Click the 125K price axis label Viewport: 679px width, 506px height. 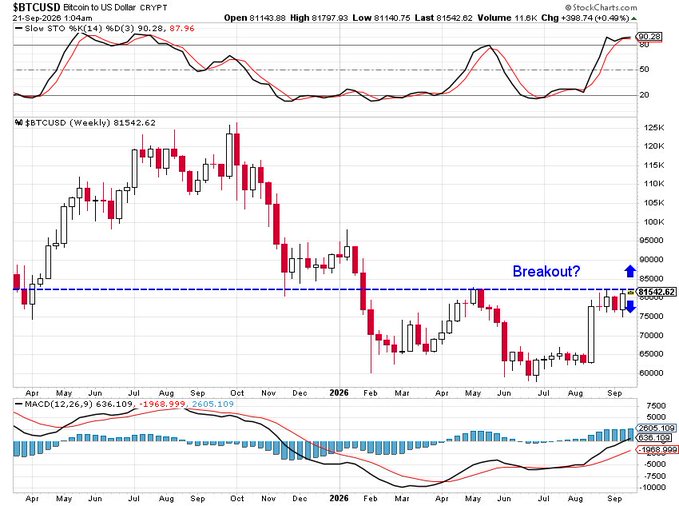coord(654,127)
